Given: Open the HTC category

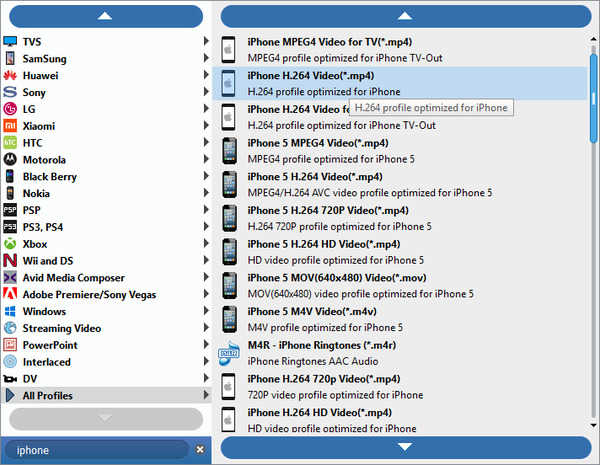Looking at the screenshot, I should pyautogui.click(x=106, y=143).
